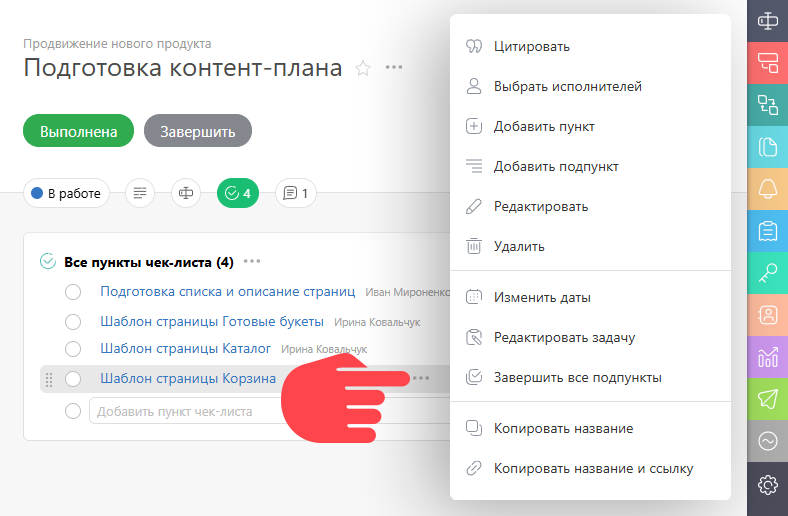Click the custom fields icon pill under the title

pyautogui.click(x=186, y=193)
